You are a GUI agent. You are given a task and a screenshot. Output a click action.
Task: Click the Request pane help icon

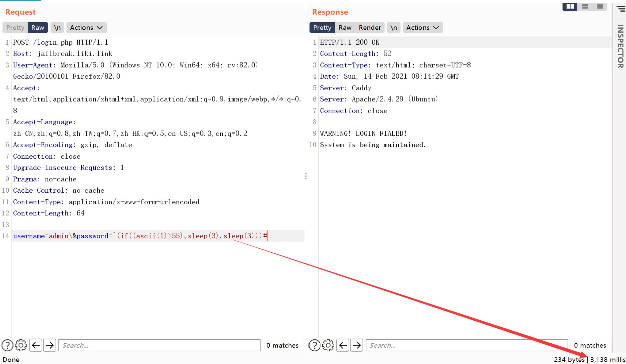7,345
